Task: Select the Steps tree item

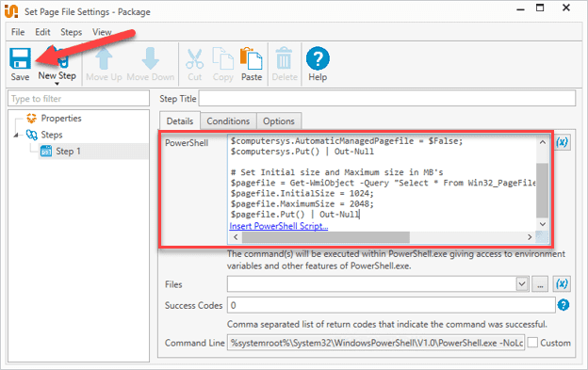Action: (52, 135)
